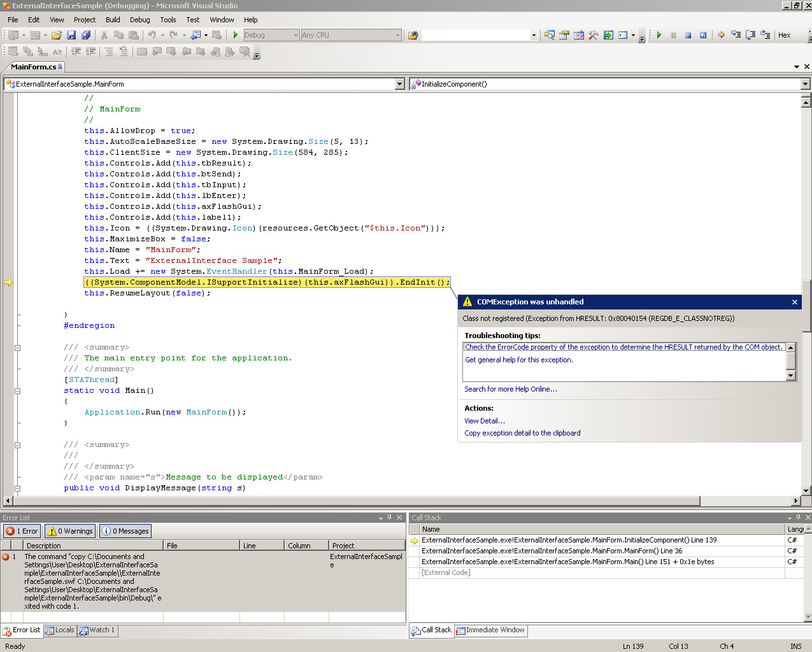This screenshot has width=812, height=652.
Task: Click Copy exception detail to the clipboard
Action: pyautogui.click(x=522, y=433)
